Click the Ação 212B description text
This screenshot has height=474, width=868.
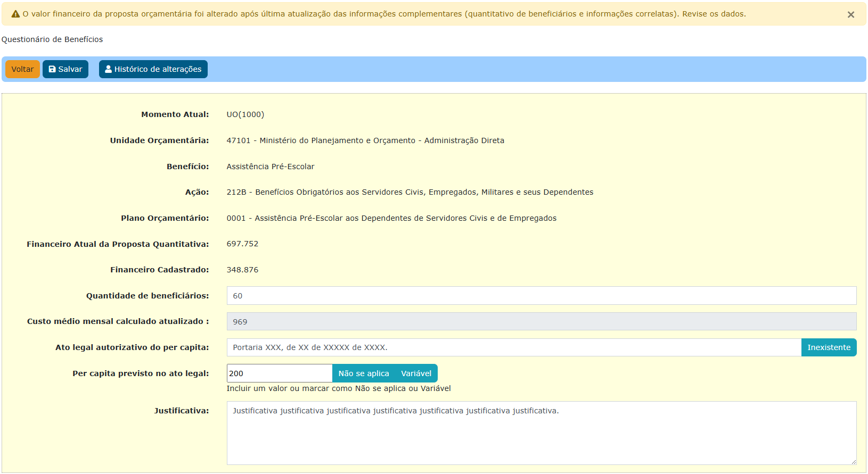coord(410,192)
